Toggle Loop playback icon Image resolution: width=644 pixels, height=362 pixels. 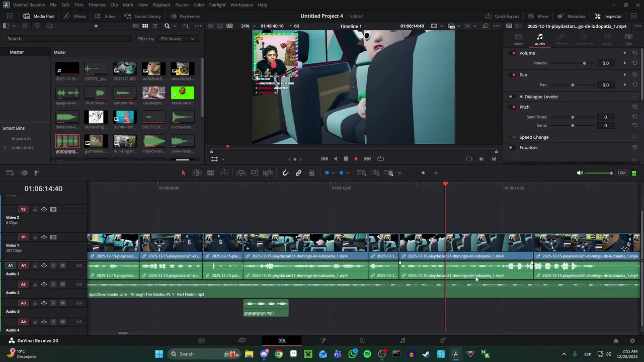(x=380, y=159)
